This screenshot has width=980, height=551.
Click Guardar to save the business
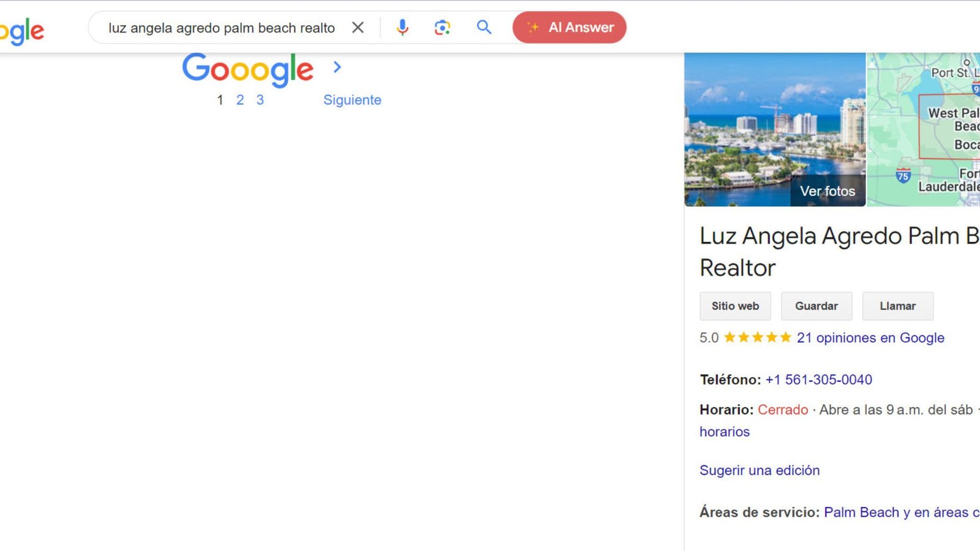[816, 306]
